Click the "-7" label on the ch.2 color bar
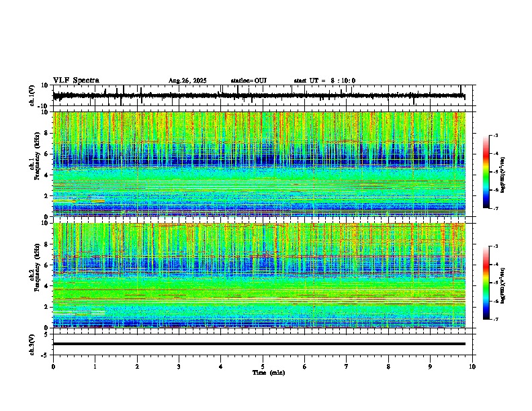The width and height of the screenshot is (532, 411). click(495, 320)
